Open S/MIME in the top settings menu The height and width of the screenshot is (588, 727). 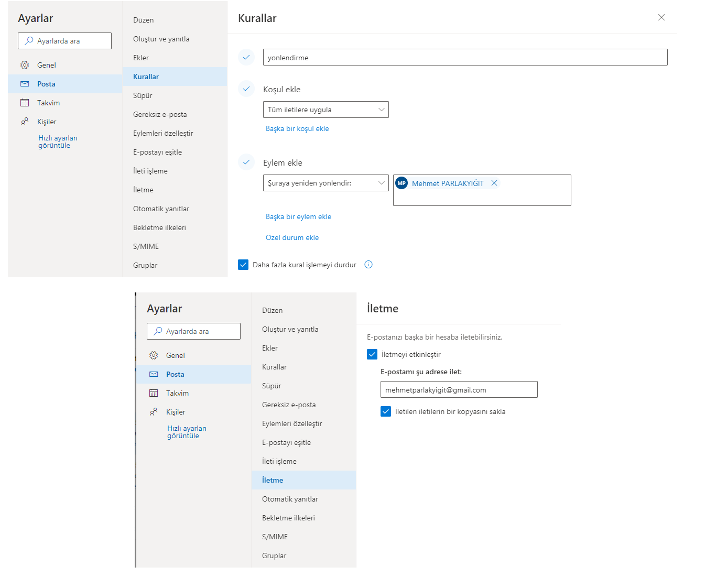(175, 246)
